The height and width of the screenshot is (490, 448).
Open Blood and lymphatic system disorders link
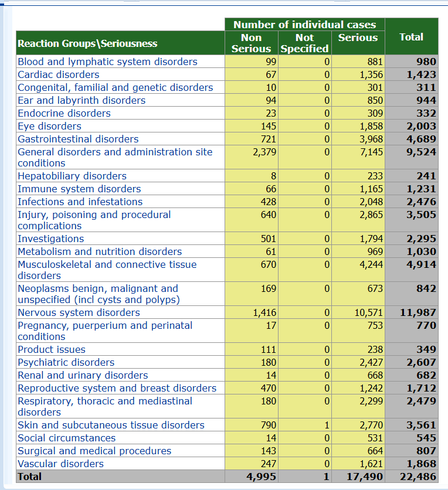click(107, 62)
